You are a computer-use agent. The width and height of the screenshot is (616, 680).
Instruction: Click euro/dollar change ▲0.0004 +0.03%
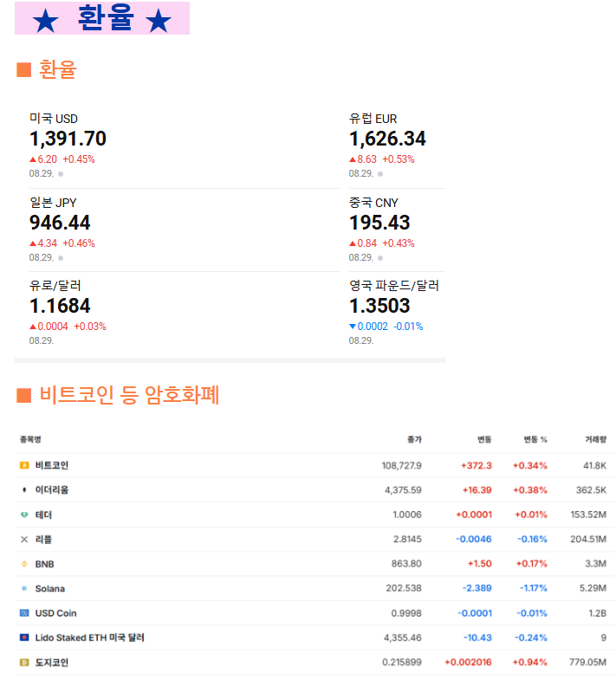68,326
